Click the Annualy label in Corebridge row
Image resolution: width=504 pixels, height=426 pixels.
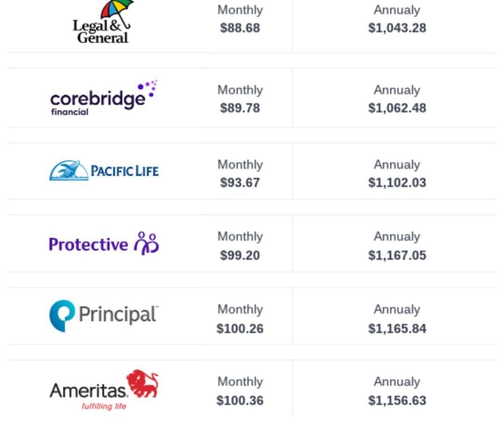[x=397, y=90]
